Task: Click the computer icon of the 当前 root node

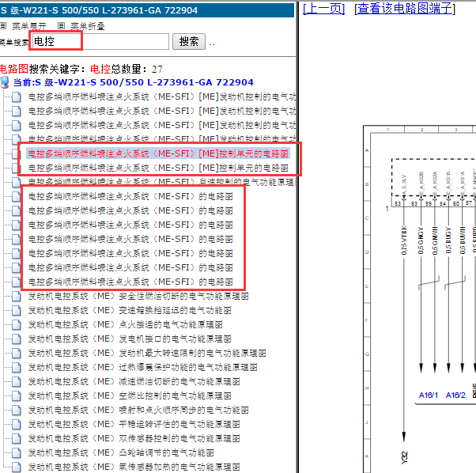Action: [5, 82]
